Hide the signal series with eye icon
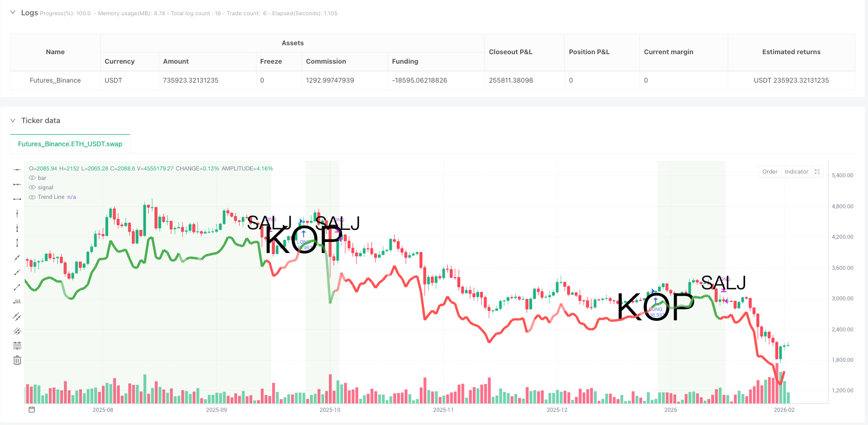 [x=33, y=188]
